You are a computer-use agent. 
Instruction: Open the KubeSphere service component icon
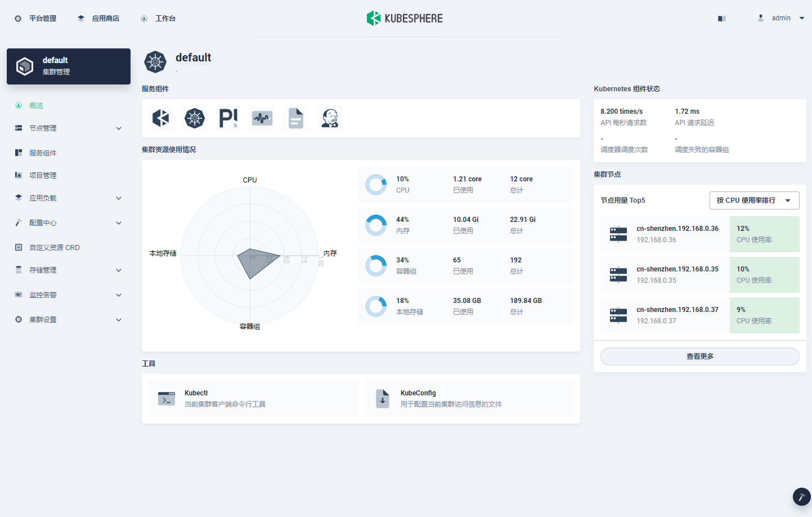pyautogui.click(x=161, y=118)
